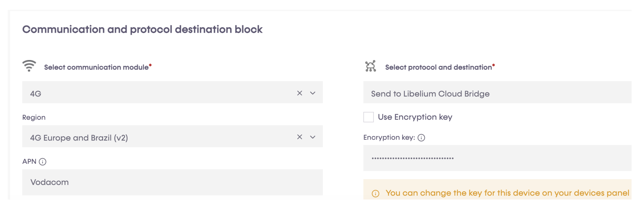This screenshot has width=644, height=208.
Task: Click the Select protocol and destination label
Action: click(x=439, y=67)
